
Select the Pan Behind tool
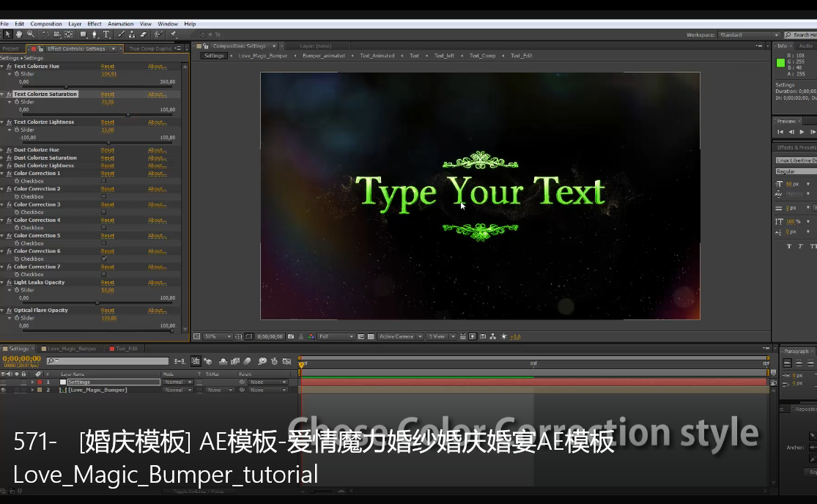[69, 34]
